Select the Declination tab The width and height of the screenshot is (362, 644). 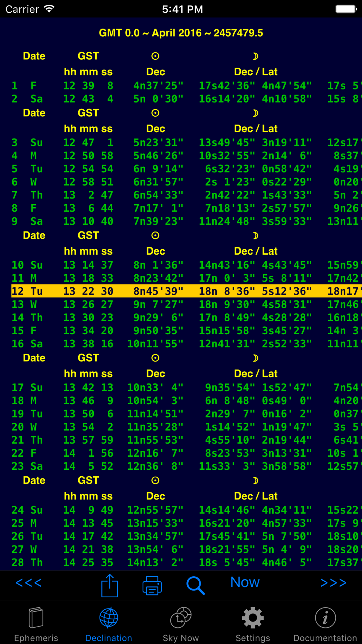click(x=109, y=624)
